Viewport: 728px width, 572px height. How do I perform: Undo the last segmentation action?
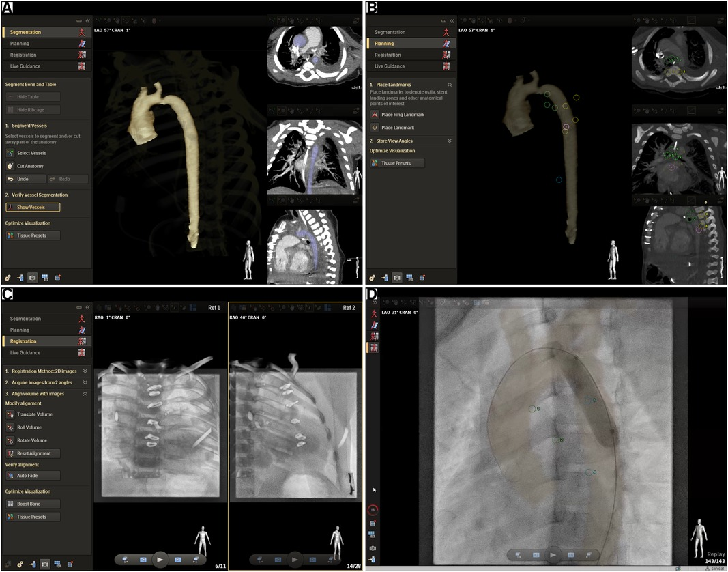(25, 178)
